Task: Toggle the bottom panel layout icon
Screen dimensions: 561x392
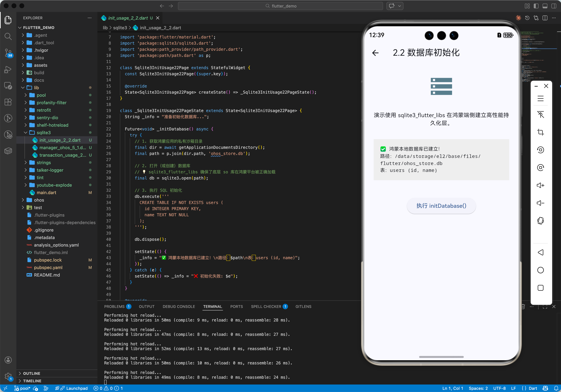Action: pyautogui.click(x=545, y=6)
